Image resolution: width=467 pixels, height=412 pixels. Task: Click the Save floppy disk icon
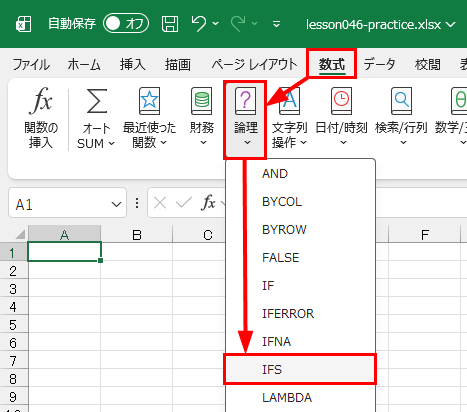coord(170,24)
